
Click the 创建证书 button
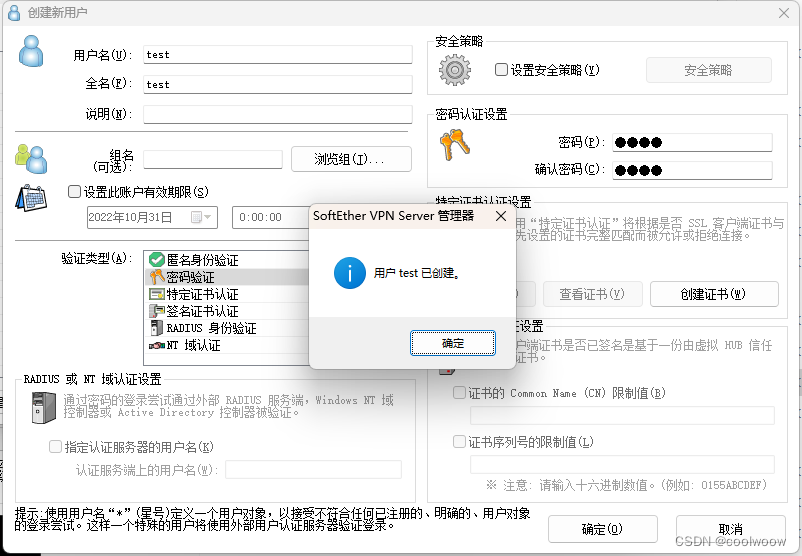pyautogui.click(x=714, y=294)
